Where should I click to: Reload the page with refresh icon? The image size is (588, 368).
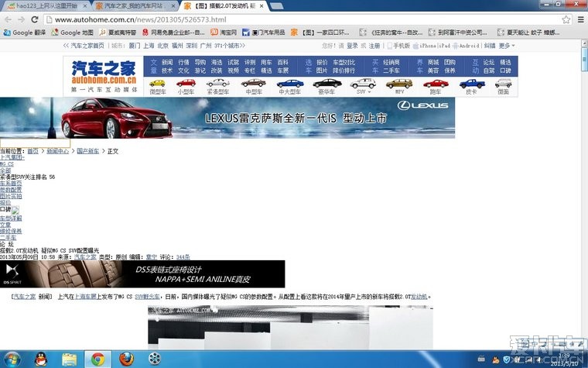[35, 19]
